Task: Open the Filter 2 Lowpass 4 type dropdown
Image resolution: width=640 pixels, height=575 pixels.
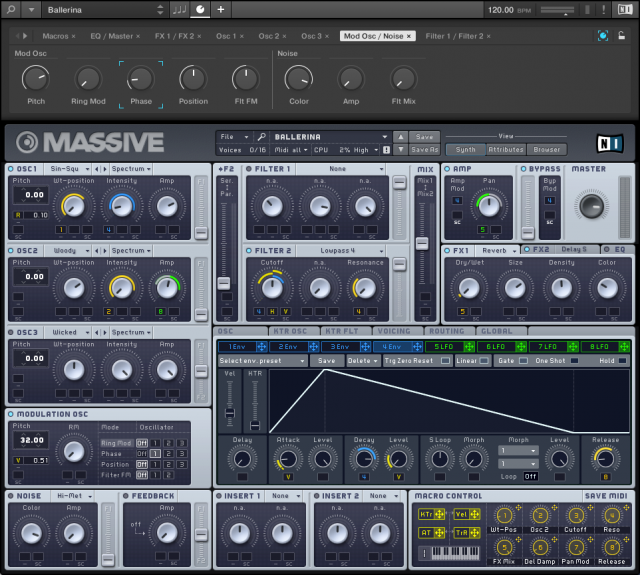Action: pyautogui.click(x=337, y=250)
